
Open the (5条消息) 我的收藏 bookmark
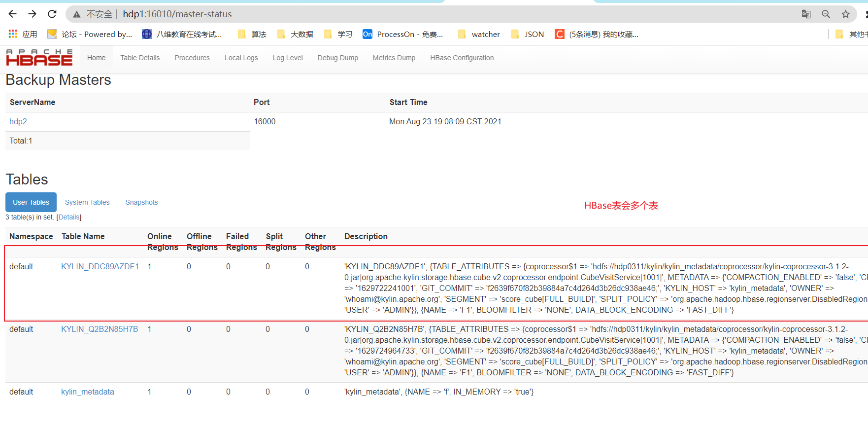(597, 34)
